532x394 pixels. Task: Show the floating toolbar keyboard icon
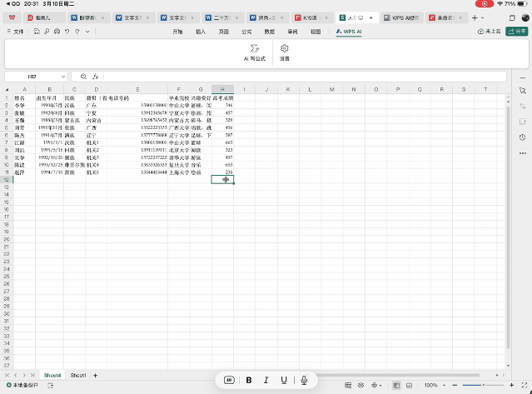[x=228, y=380]
